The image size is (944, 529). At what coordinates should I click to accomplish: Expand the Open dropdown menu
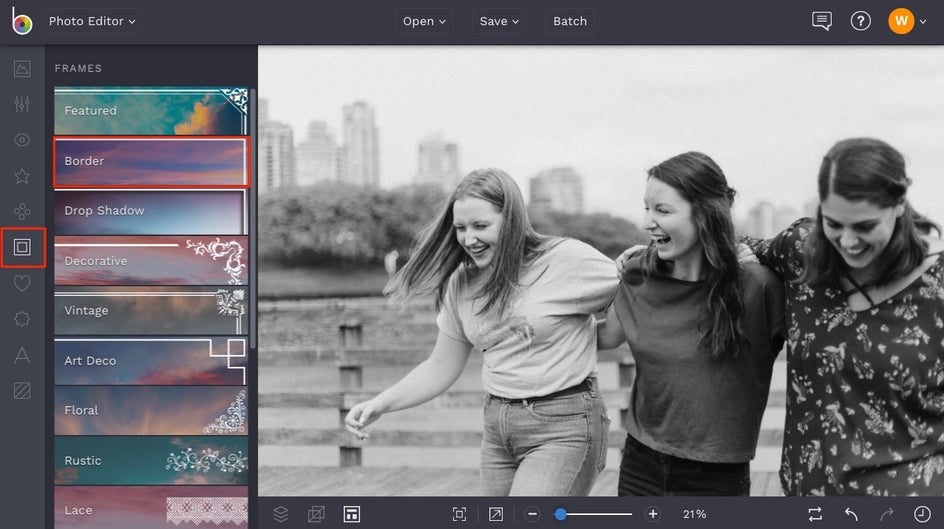pyautogui.click(x=424, y=21)
